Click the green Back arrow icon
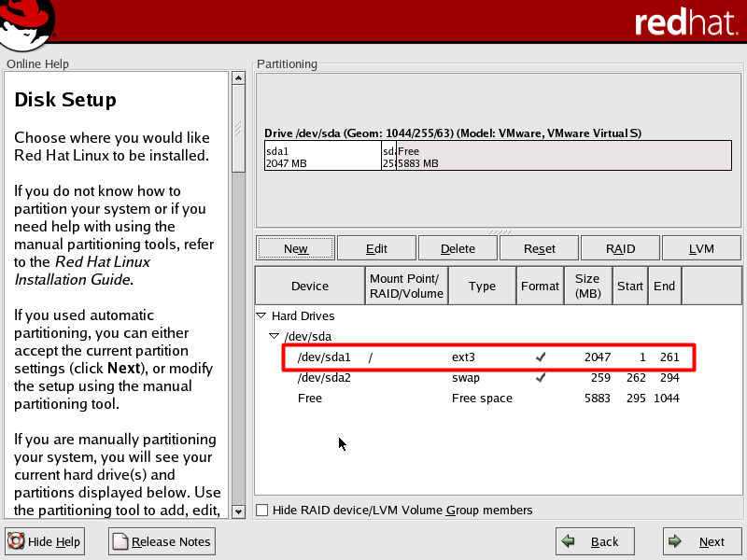The width and height of the screenshot is (747, 560). [568, 541]
